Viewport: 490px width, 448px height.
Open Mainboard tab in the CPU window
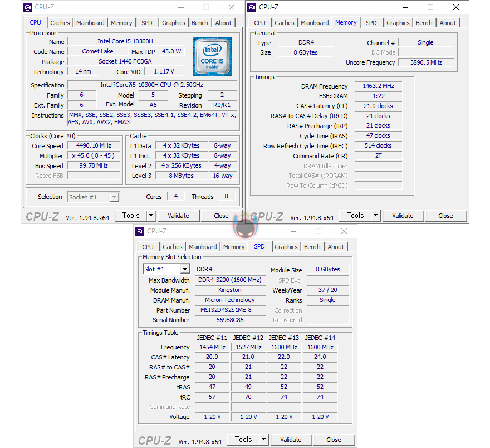[90, 23]
